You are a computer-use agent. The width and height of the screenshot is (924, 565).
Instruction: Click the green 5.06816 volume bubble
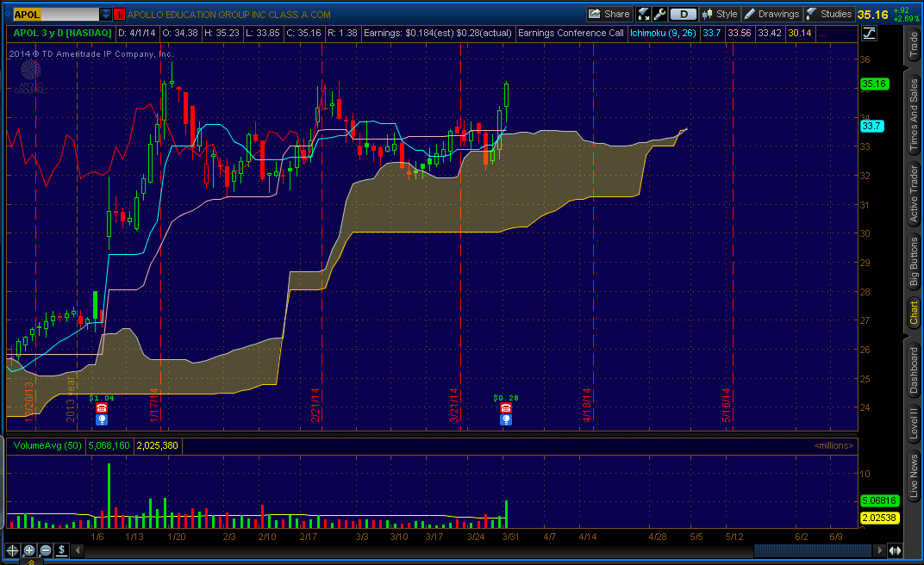[878, 501]
